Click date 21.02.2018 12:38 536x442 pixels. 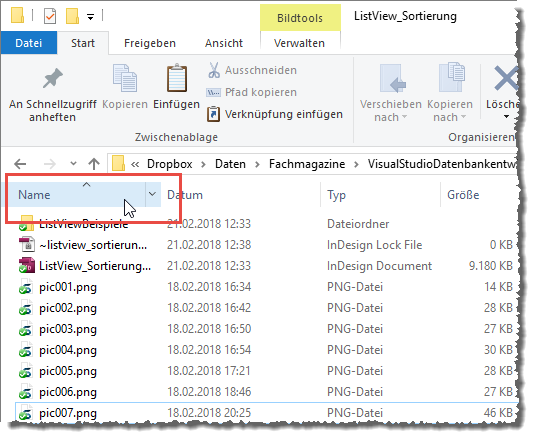[209, 245]
